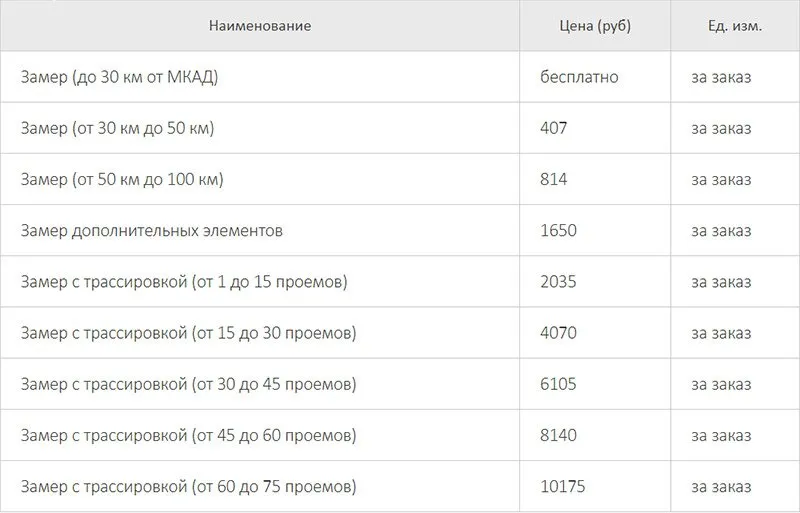This screenshot has width=800, height=513.
Task: Select row Замер (до 30 км от МКАД)
Action: [400, 77]
